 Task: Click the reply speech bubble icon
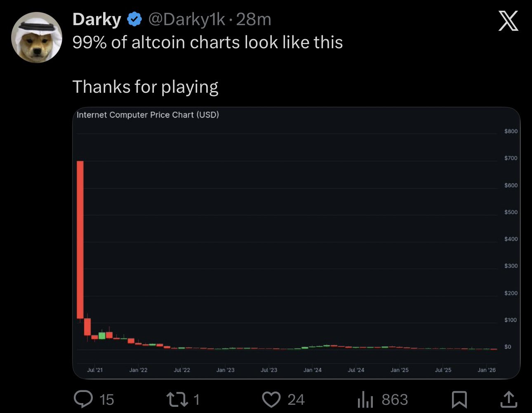coord(83,399)
